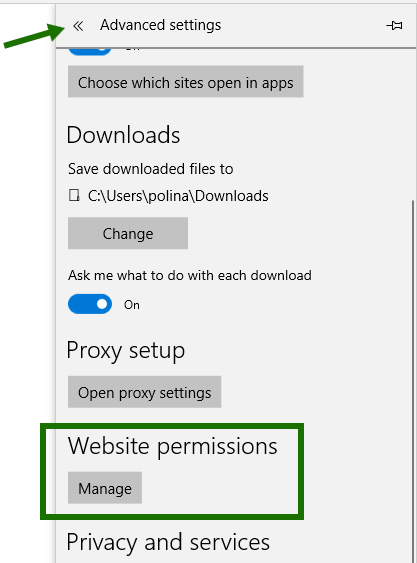The height and width of the screenshot is (563, 417).
Task: Click the Advanced settings title
Action: point(161,25)
